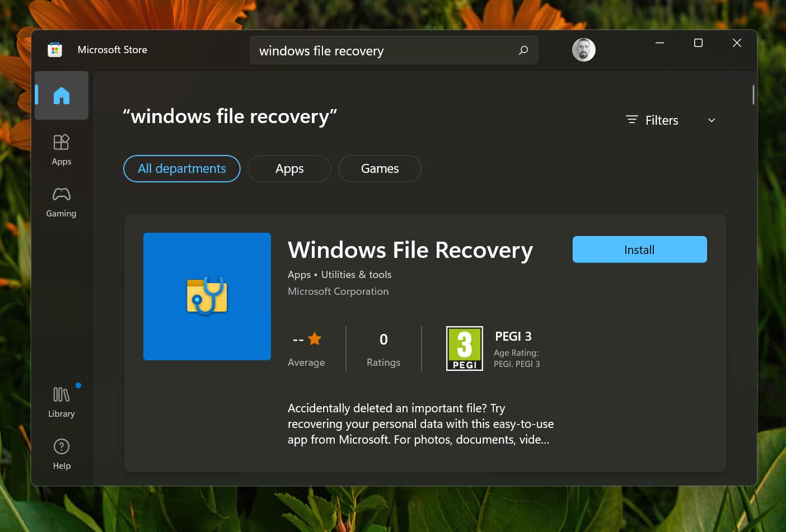Click the search magnifier icon
The image size is (786, 532).
pyautogui.click(x=523, y=50)
